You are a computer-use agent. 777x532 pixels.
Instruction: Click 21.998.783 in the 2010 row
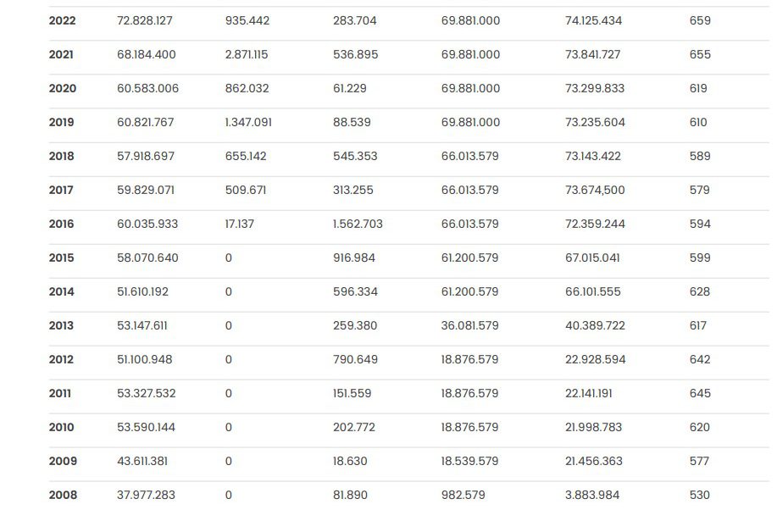coord(593,428)
